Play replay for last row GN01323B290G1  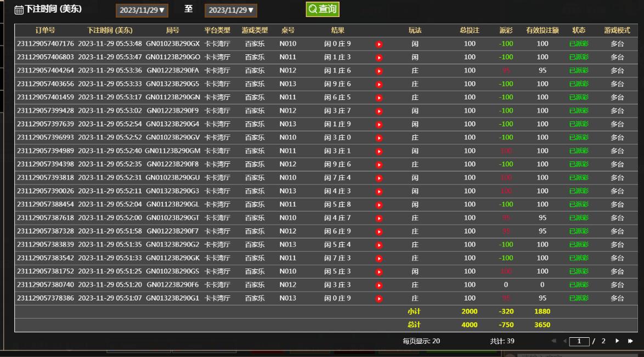[379, 298]
